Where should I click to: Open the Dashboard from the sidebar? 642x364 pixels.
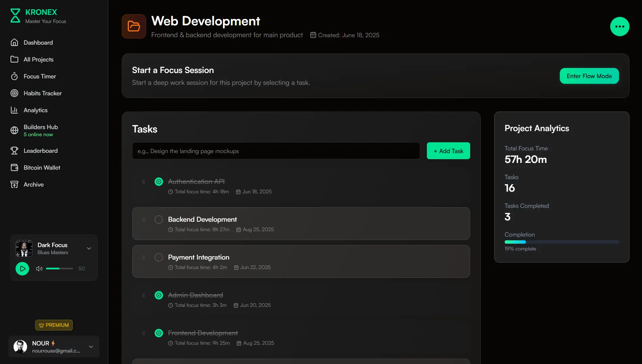pos(38,42)
